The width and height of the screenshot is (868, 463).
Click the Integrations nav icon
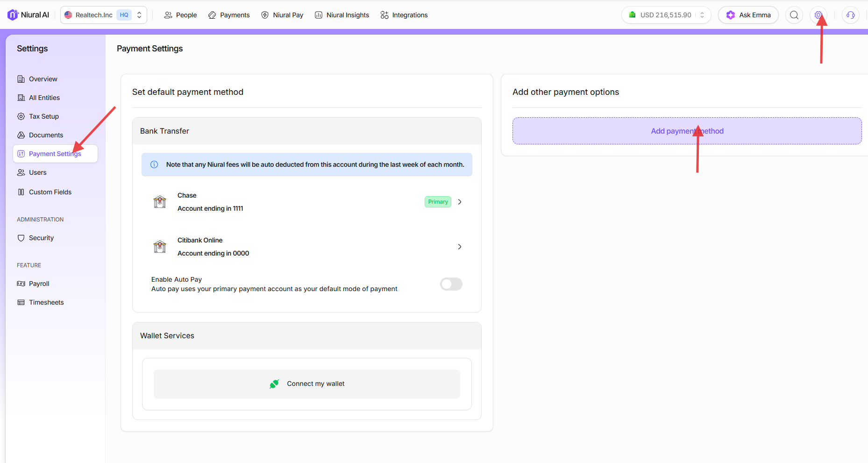[384, 15]
